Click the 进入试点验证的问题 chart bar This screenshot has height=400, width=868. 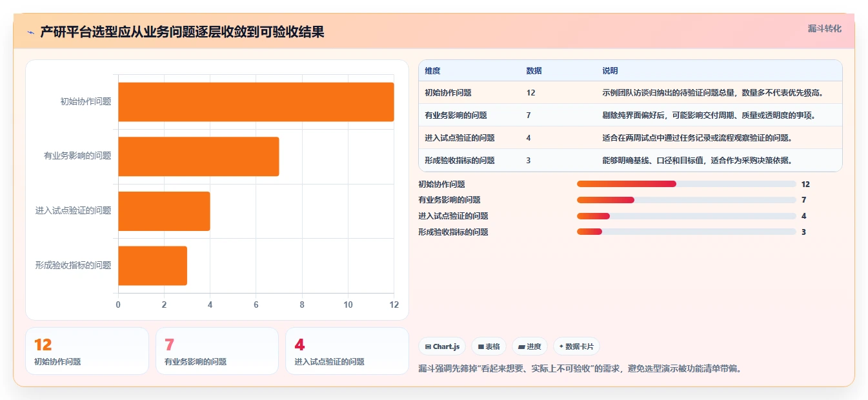tap(164, 211)
